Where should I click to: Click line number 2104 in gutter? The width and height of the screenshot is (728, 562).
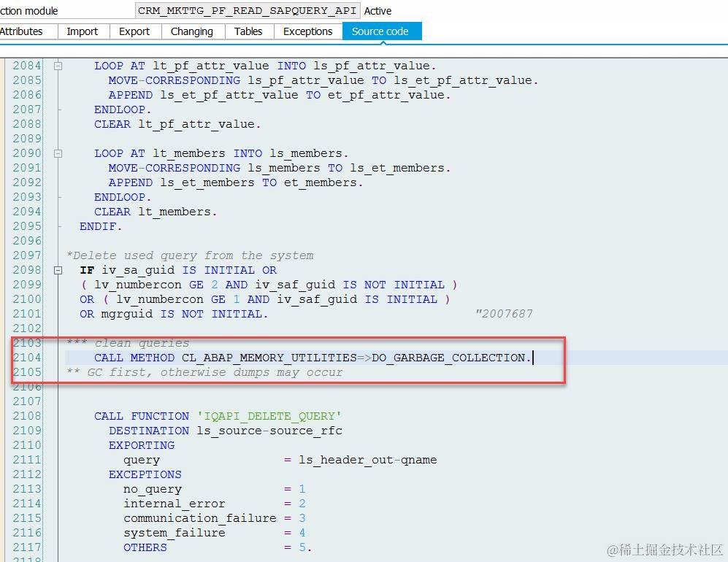click(x=27, y=358)
